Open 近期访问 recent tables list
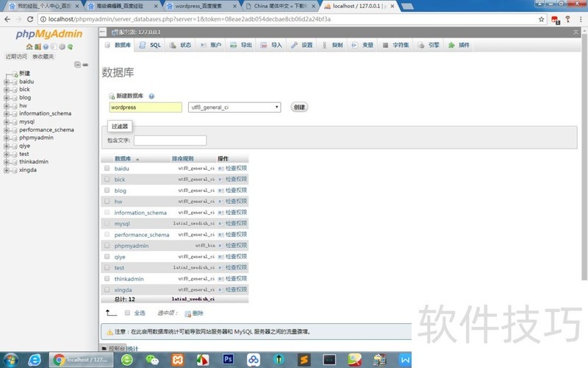 pyautogui.click(x=16, y=57)
